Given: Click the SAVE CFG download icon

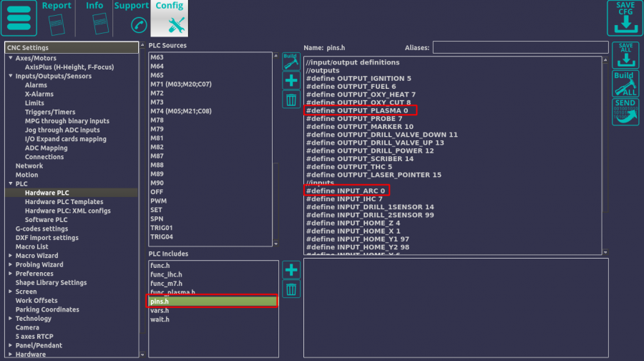Looking at the screenshot, I should pos(625,18).
